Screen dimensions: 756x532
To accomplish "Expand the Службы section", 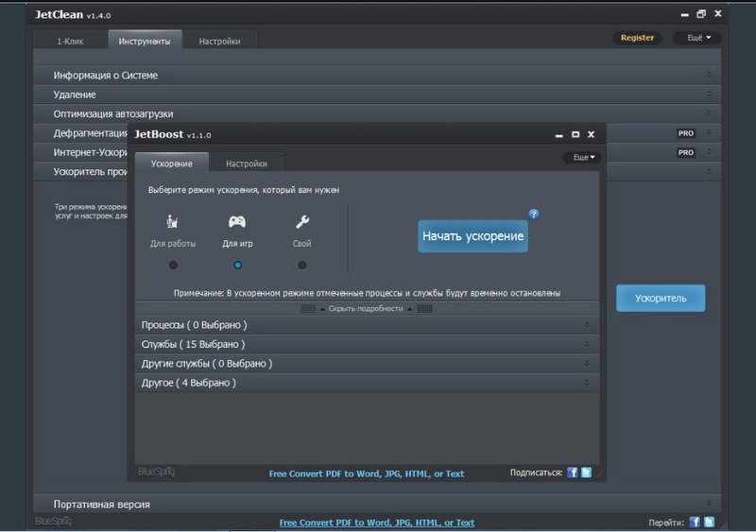I will coord(367,344).
